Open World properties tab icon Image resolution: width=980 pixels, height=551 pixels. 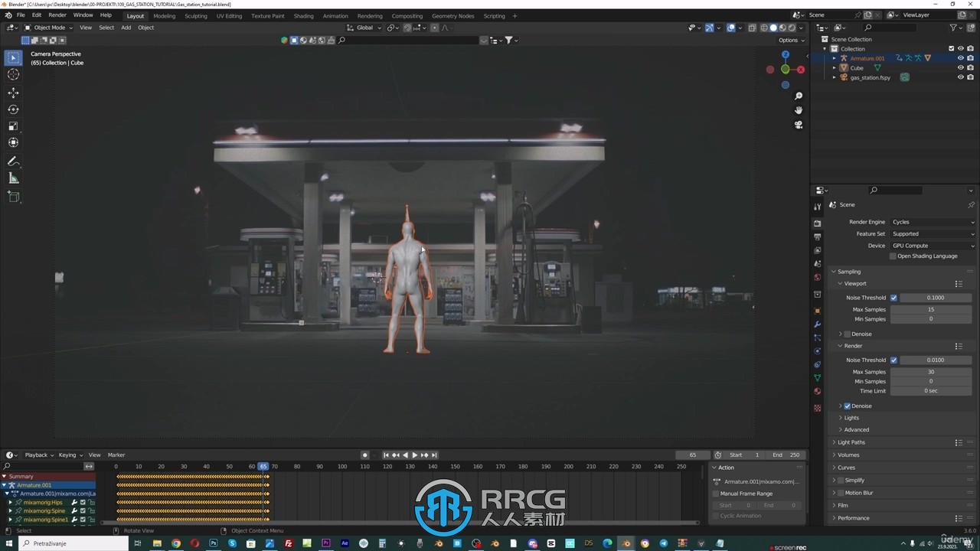point(817,277)
